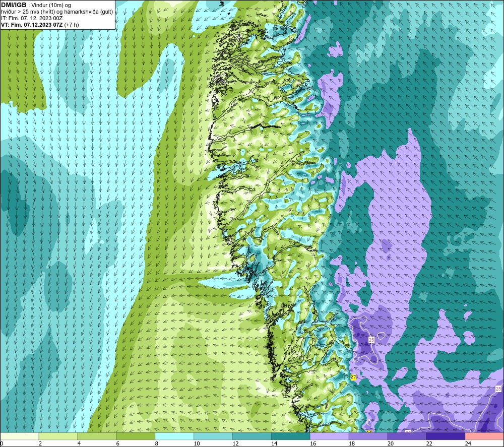Click the 'DMI/IGB : Vindur (10m) og' title line

36,5
